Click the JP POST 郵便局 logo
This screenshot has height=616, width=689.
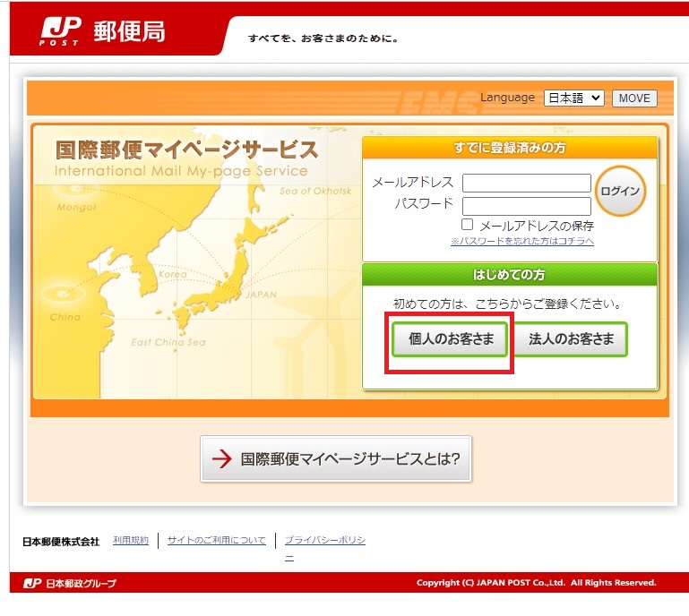point(102,31)
